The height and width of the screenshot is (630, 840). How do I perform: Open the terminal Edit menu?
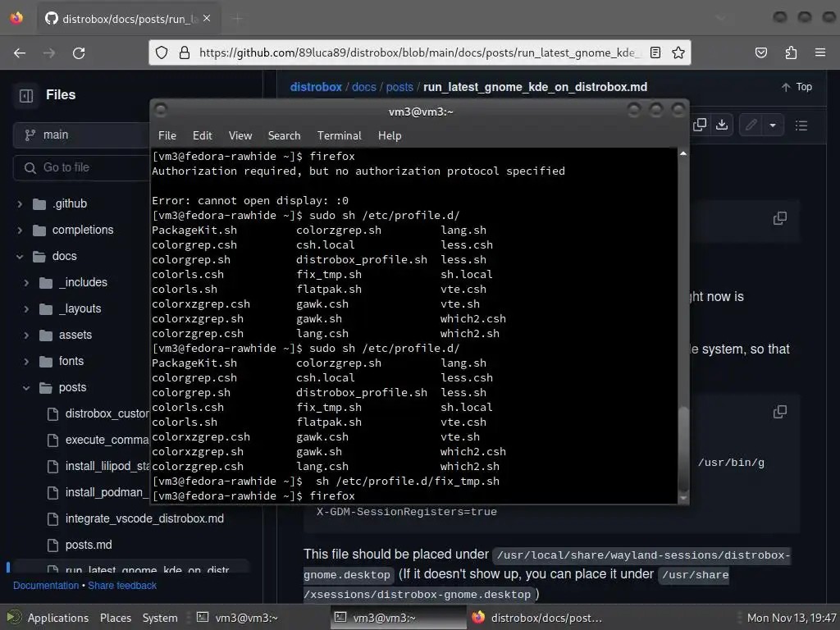point(202,135)
